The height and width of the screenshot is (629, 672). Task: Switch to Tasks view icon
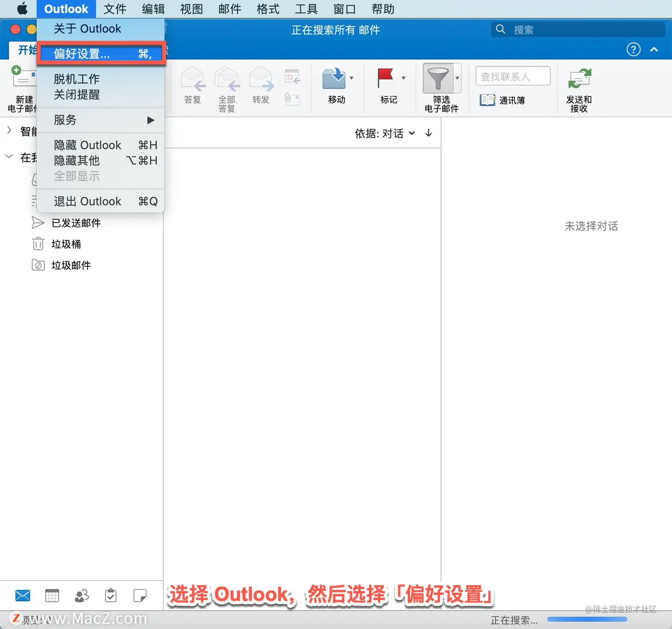111,596
